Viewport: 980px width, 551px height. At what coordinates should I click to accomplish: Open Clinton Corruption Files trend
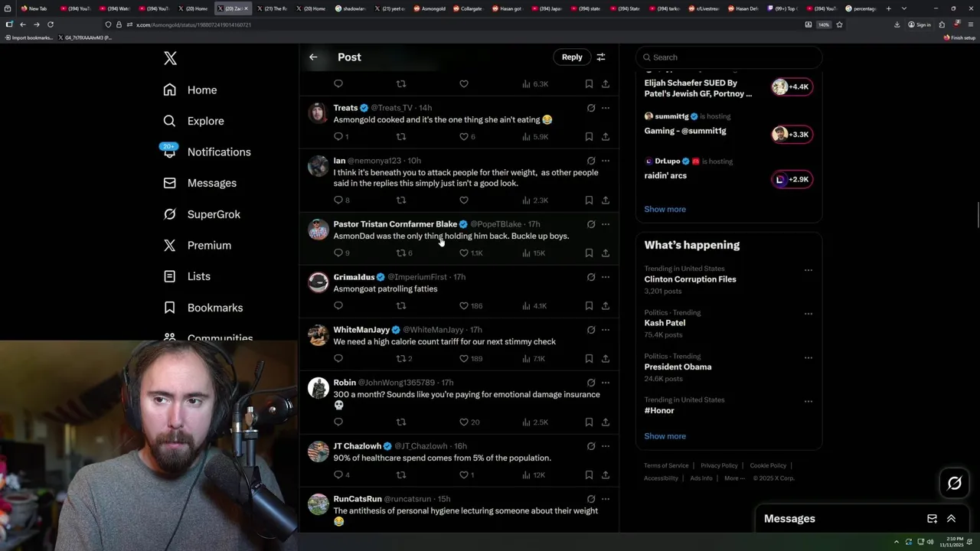690,279
